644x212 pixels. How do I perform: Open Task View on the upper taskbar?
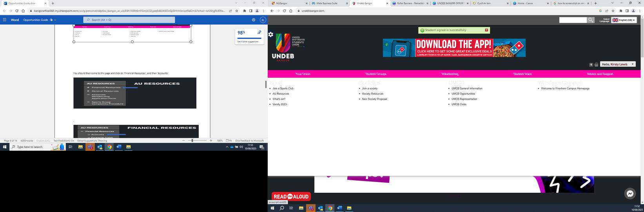(x=71, y=147)
